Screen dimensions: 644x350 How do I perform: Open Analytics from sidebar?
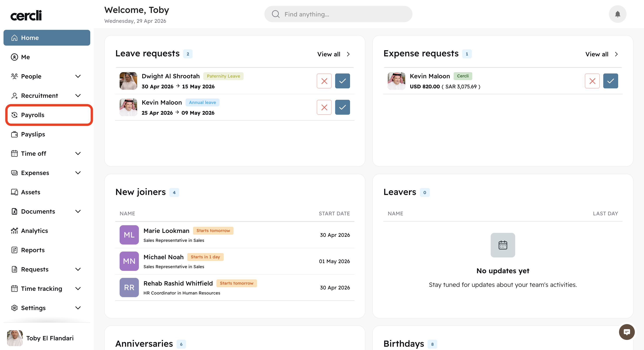pyautogui.click(x=34, y=230)
